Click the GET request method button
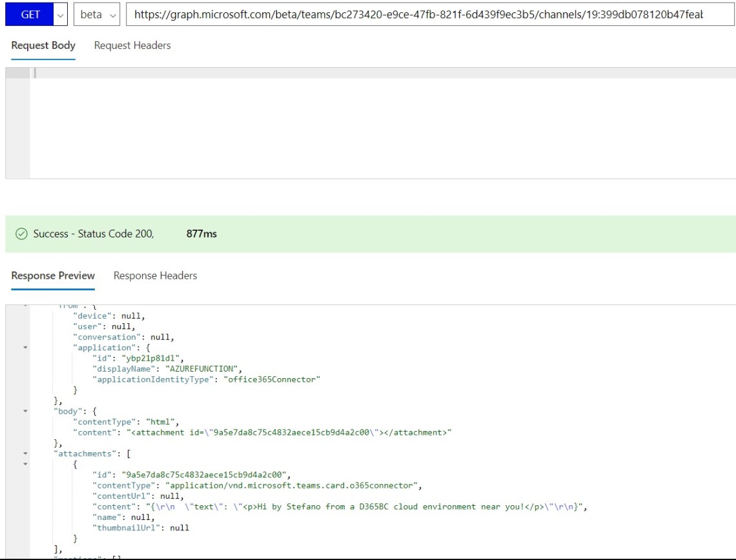Viewport: 736px width, 560px height. [30, 14]
